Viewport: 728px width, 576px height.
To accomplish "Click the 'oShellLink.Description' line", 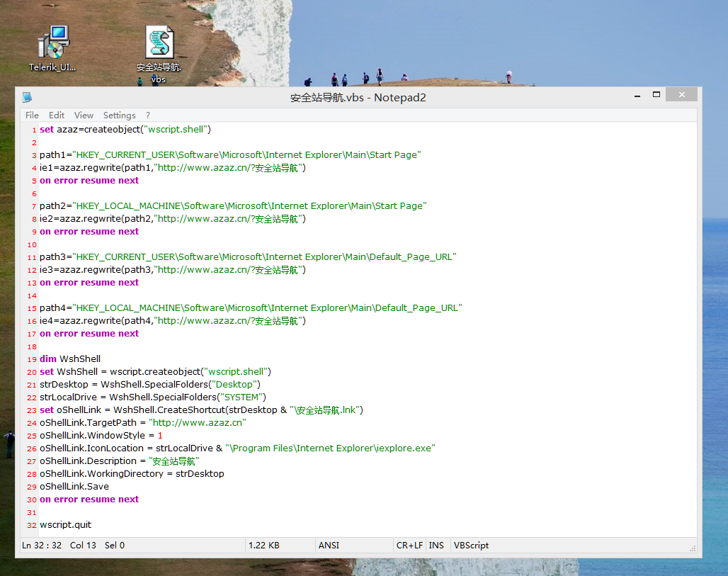I will (x=119, y=461).
